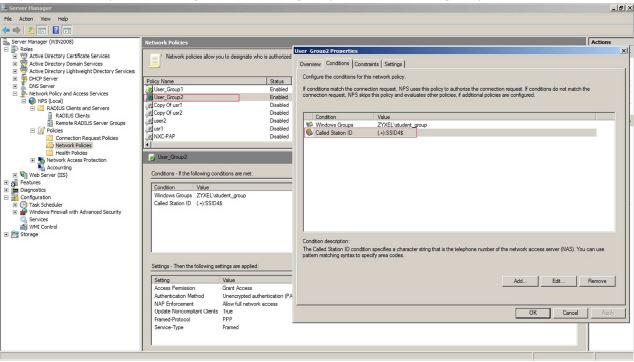Select the NPS (Local) globe icon

[x=32, y=101]
